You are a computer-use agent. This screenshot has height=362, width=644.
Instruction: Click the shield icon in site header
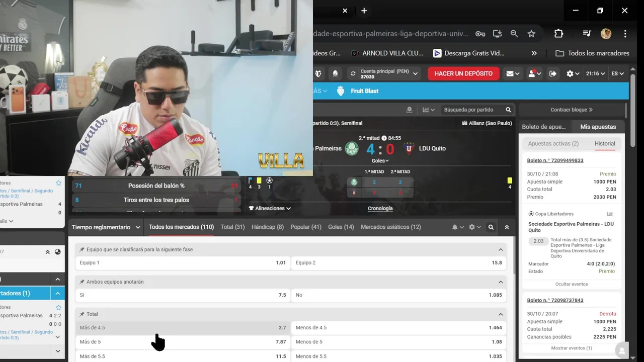(x=318, y=73)
